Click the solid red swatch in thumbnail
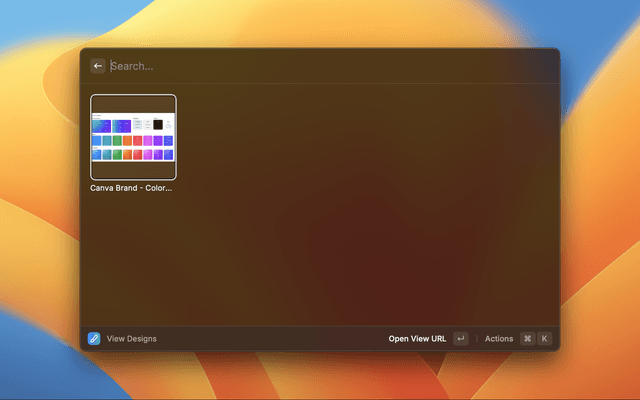 (138, 141)
